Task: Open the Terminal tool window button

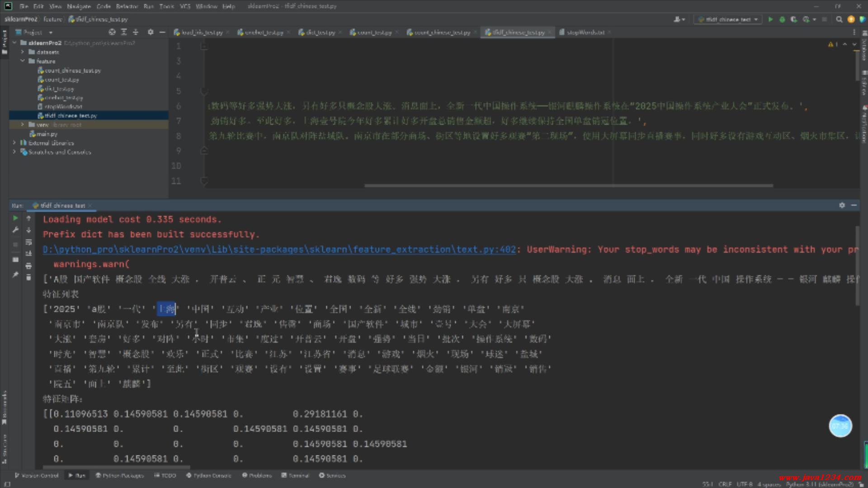Action: (x=295, y=475)
